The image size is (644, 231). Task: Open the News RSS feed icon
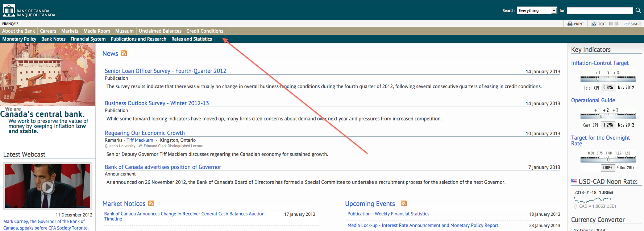(124, 54)
